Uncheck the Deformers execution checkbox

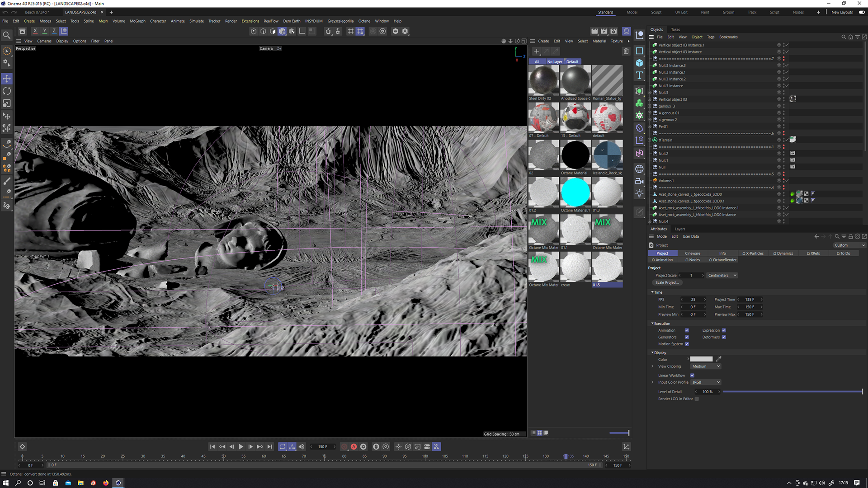[724, 337]
